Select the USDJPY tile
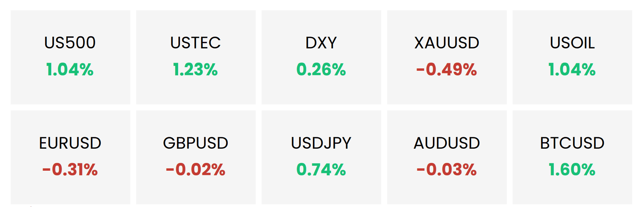The width and height of the screenshot is (644, 207). click(321, 157)
